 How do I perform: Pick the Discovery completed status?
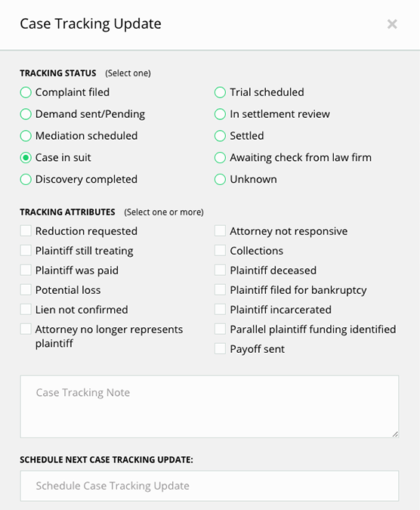(26, 180)
